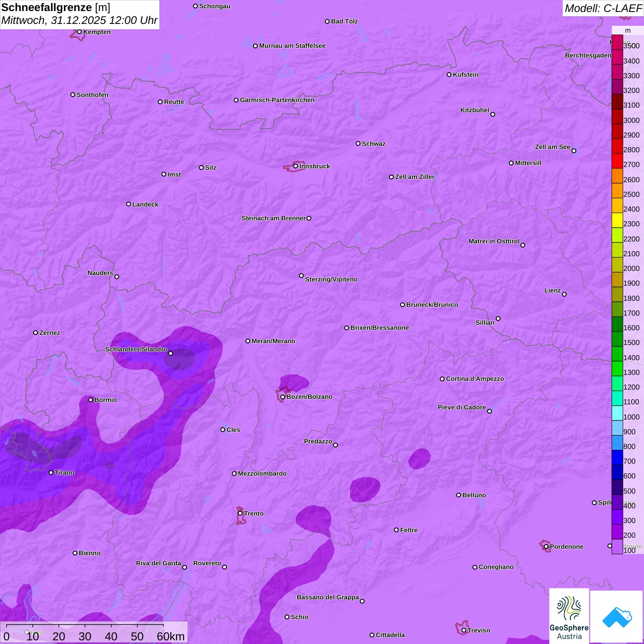
Task: Click the bright yellow 2300 legend swatch
Action: coord(617,220)
